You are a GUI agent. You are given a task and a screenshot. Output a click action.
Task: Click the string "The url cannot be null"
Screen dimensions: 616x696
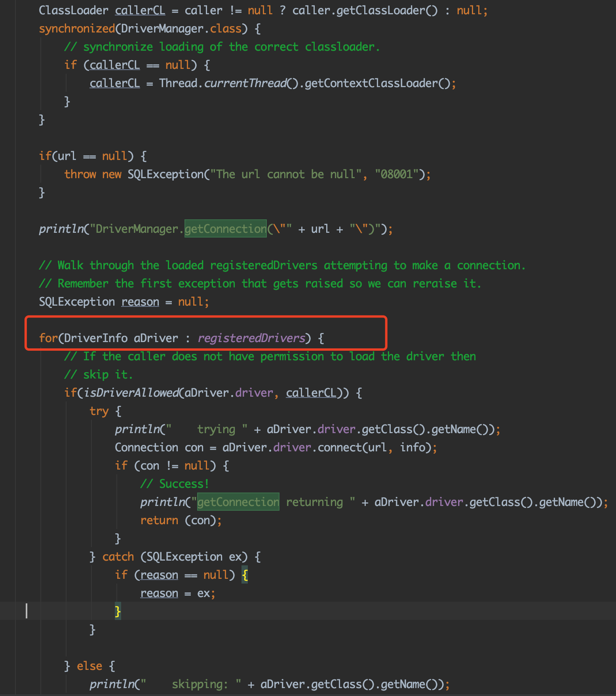click(x=286, y=174)
